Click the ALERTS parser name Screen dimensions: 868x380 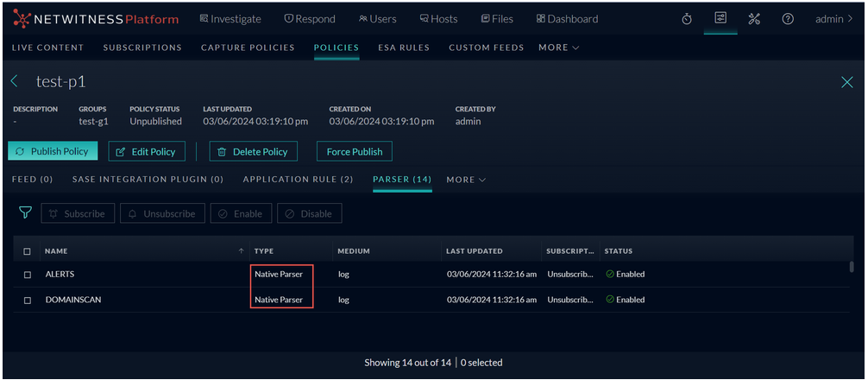(60, 274)
